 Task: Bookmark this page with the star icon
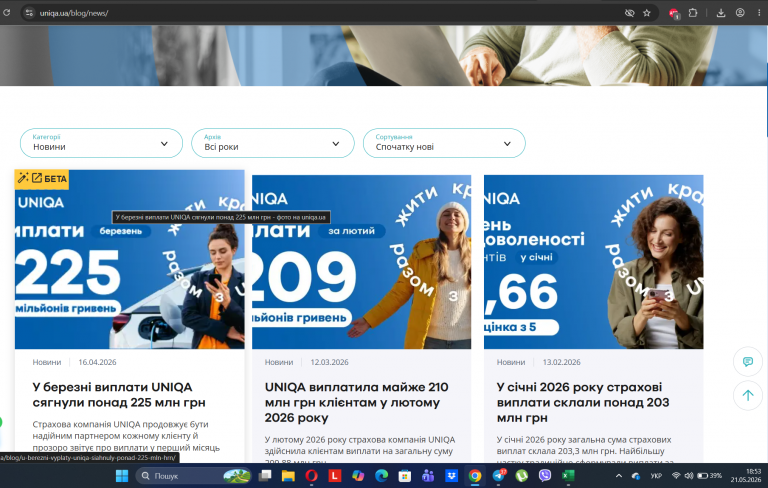647,13
